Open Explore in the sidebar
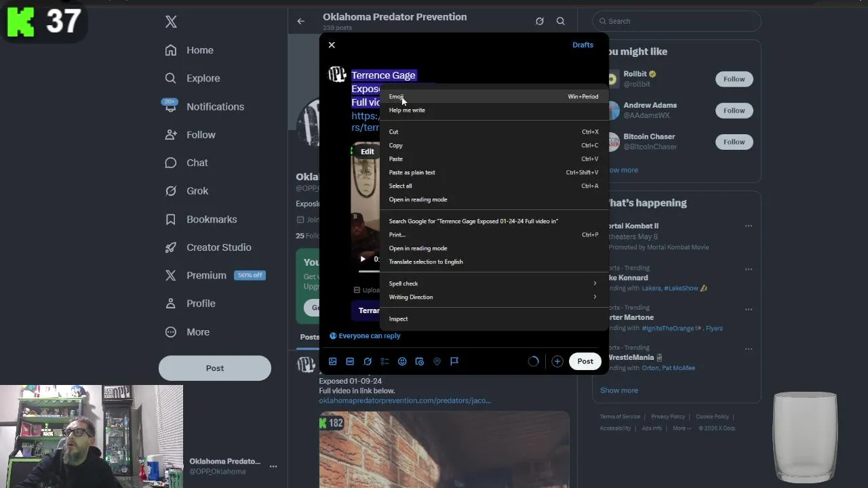Viewport: 868px width, 488px height. click(x=193, y=78)
